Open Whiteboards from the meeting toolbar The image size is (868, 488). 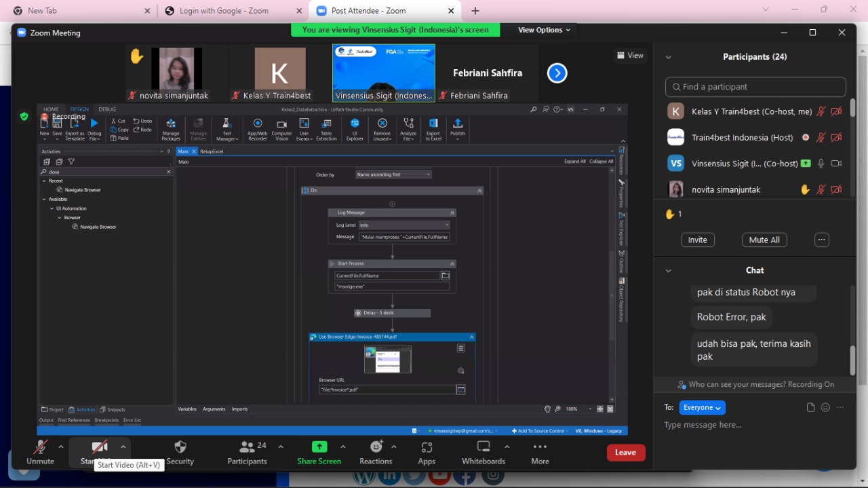coord(484,447)
